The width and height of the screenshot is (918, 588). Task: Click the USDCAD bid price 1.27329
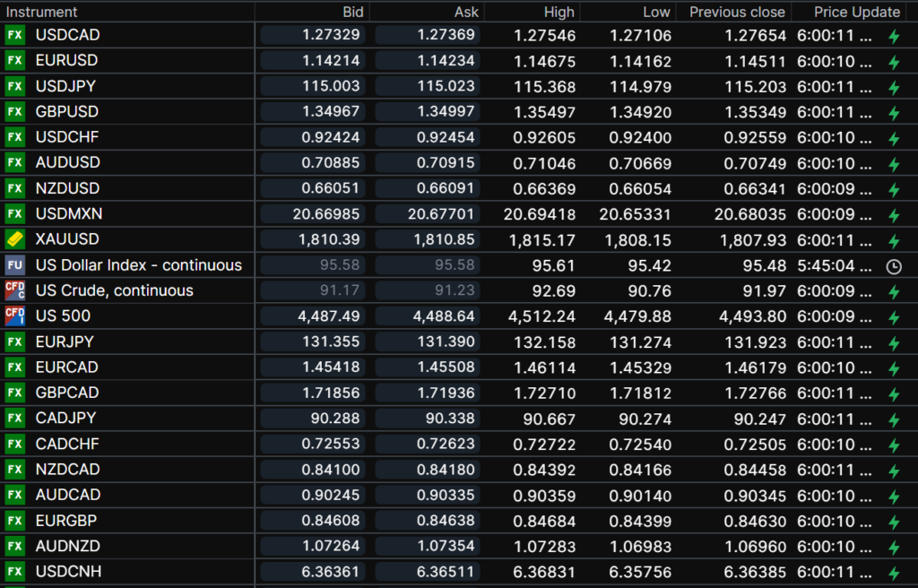(x=314, y=35)
